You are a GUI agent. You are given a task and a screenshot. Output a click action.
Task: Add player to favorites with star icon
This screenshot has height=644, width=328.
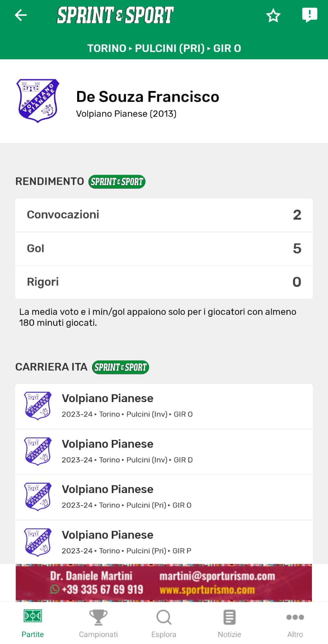(273, 16)
